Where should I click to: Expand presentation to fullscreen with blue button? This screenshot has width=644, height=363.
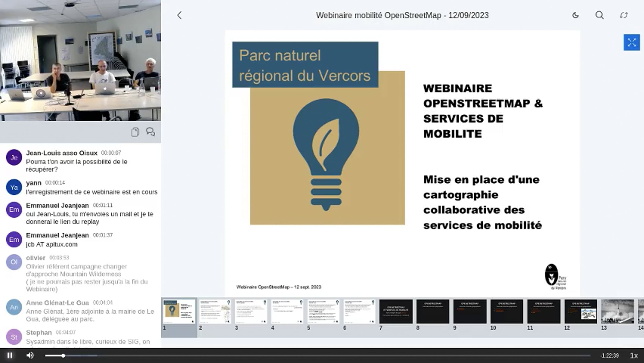tap(632, 42)
